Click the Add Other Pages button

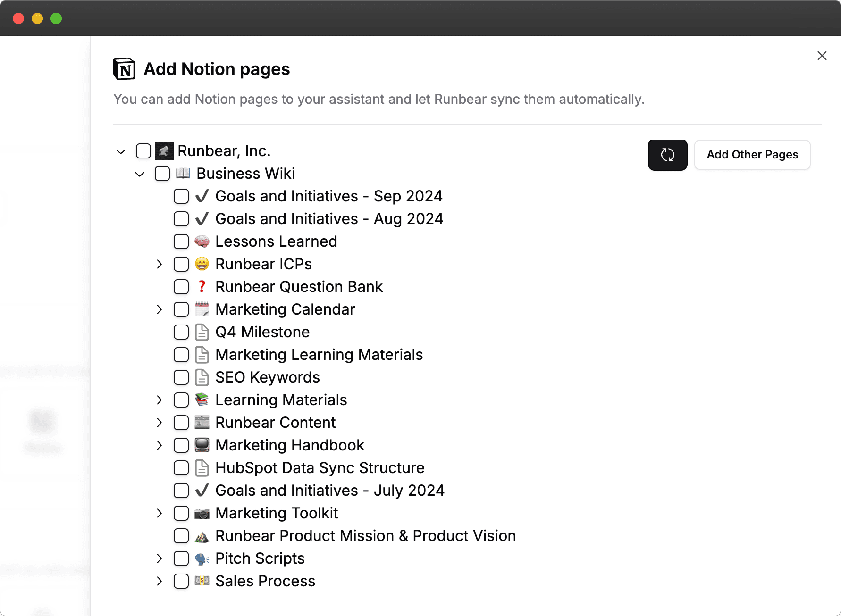coord(752,155)
